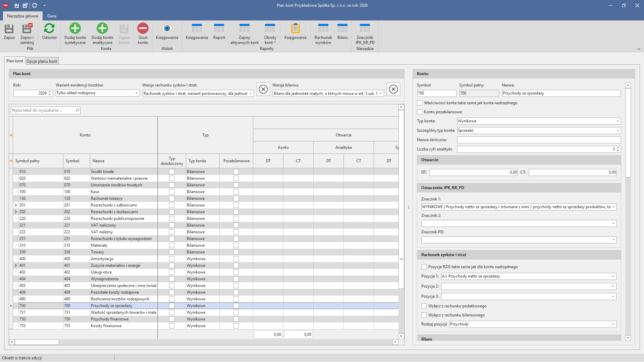This screenshot has height=362, width=644.
Task: Select the Narzędzia główne ribbon tab
Action: coord(22,16)
